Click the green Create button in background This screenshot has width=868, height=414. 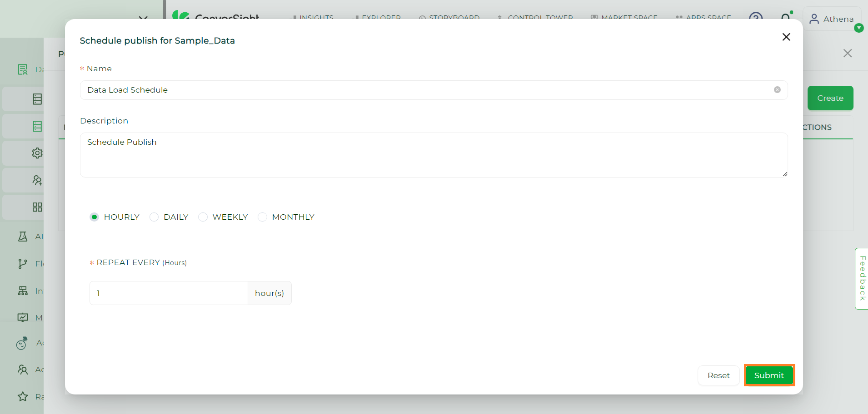[830, 98]
